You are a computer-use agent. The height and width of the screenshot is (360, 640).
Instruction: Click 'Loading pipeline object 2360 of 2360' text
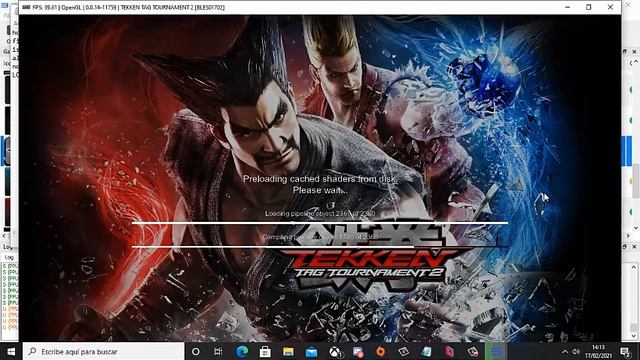[320, 213]
